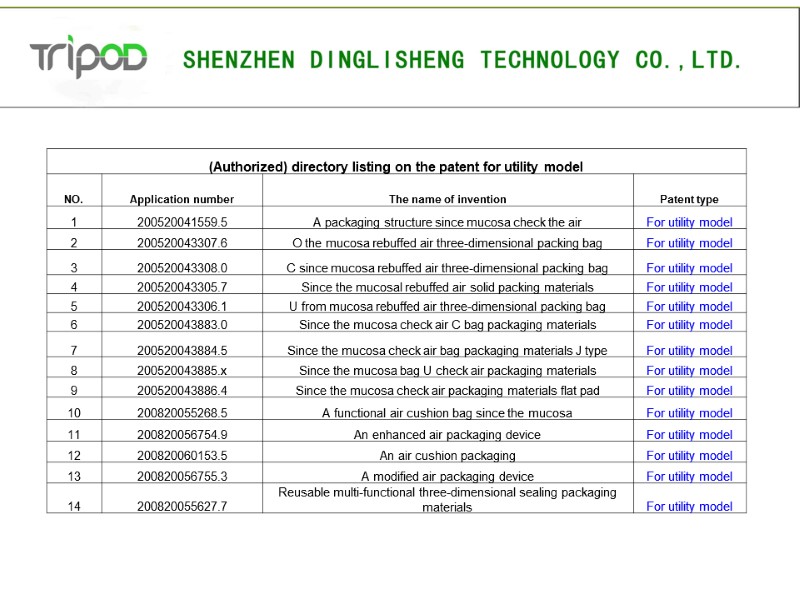Select application number 200520043883.0

pos(182,324)
